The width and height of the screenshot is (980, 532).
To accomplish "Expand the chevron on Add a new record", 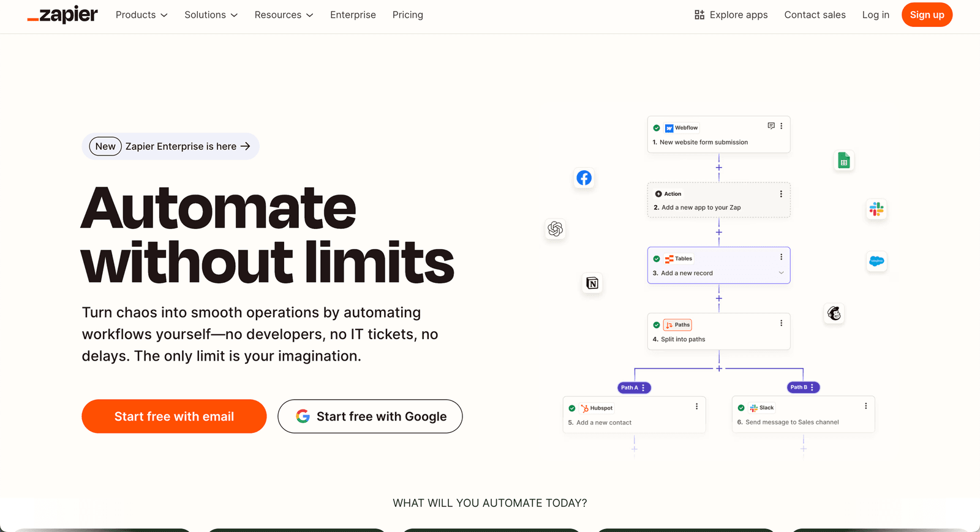I will (x=781, y=273).
